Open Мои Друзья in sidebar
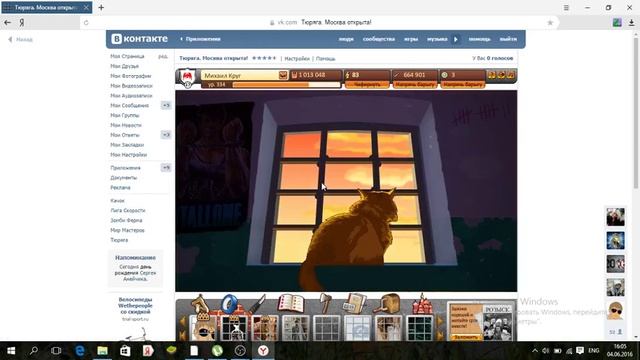 pyautogui.click(x=124, y=66)
